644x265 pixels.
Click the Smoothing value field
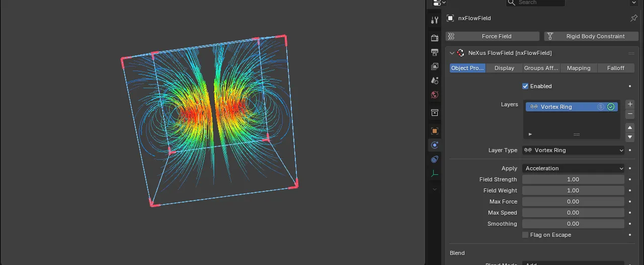coord(573,224)
